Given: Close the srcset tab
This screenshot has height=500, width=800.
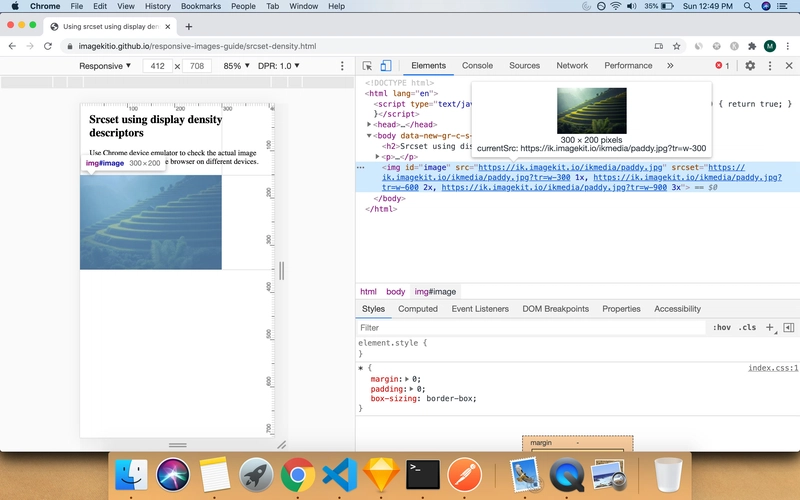Looking at the screenshot, I should (x=168, y=27).
